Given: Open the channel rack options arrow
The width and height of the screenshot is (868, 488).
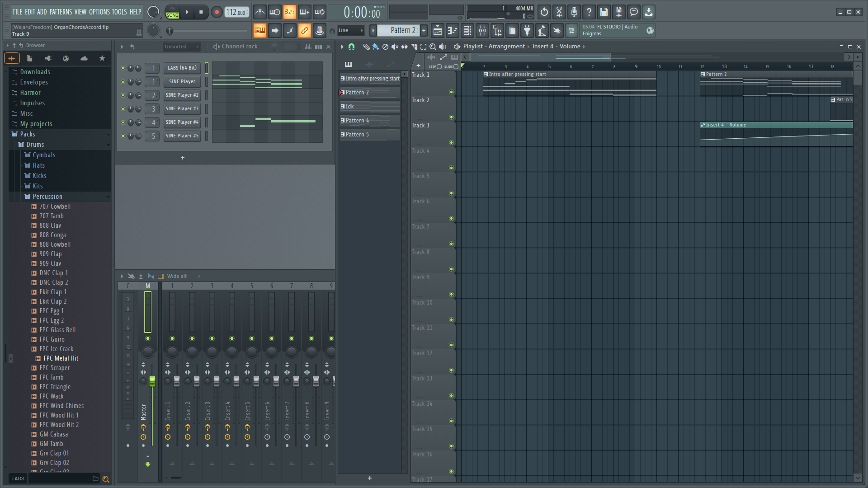Looking at the screenshot, I should coord(122,47).
